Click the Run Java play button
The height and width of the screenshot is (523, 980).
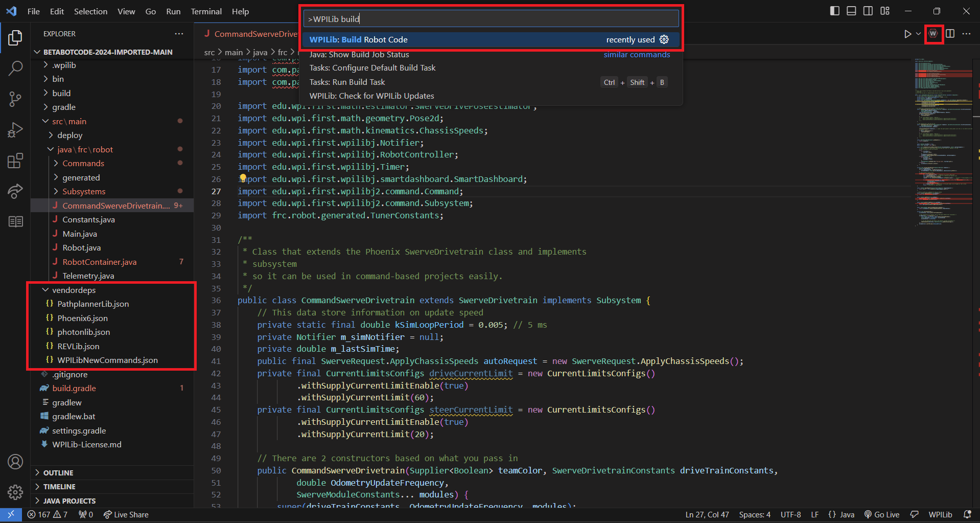point(907,34)
